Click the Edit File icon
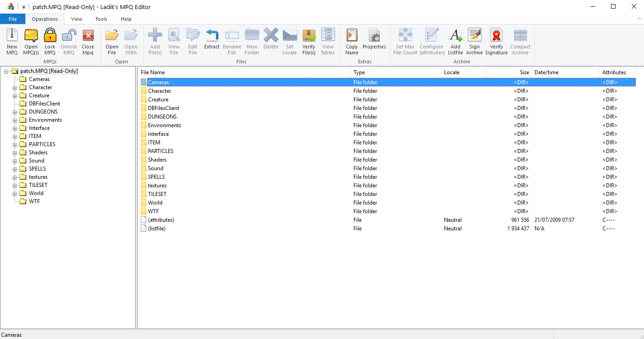This screenshot has width=644, height=339. point(193,35)
